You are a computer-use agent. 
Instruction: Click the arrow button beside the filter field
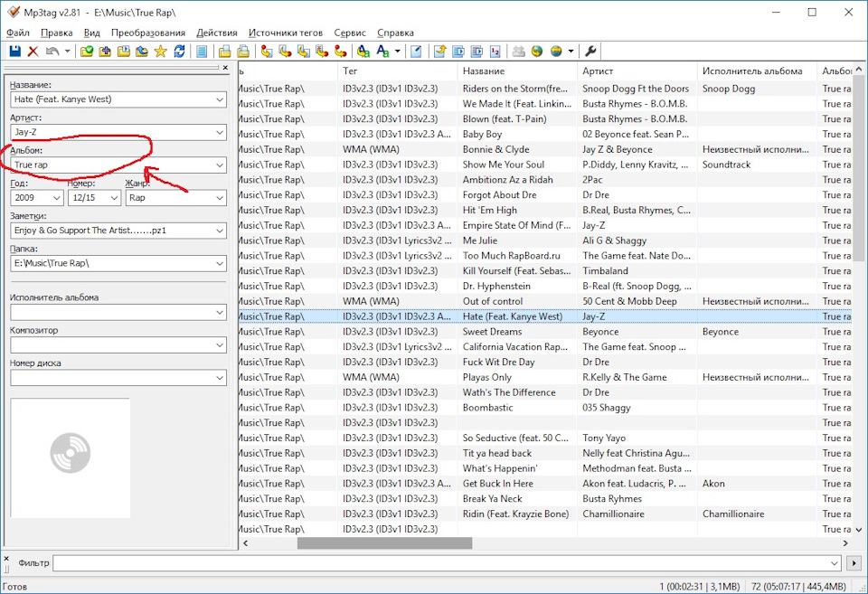point(854,563)
